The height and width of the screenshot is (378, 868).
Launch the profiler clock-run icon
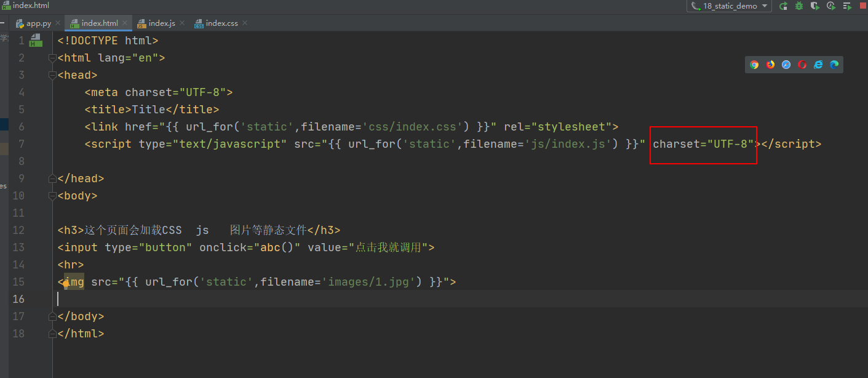point(831,6)
